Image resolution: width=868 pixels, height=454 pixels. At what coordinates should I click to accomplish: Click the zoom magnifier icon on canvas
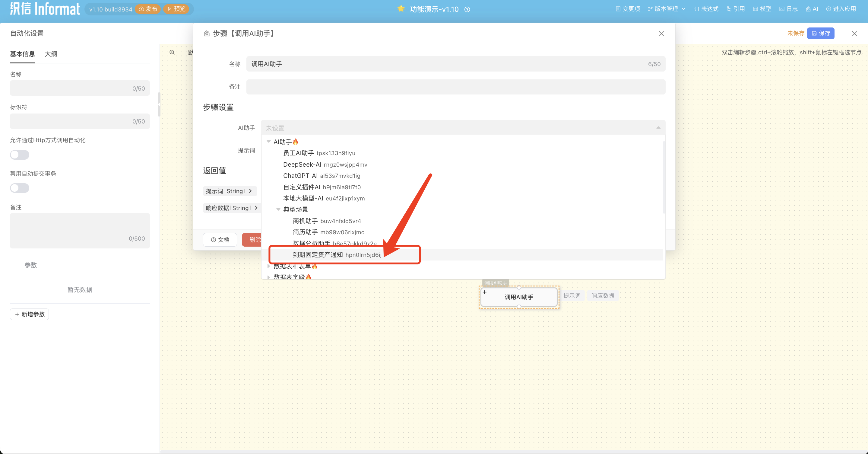point(172,52)
